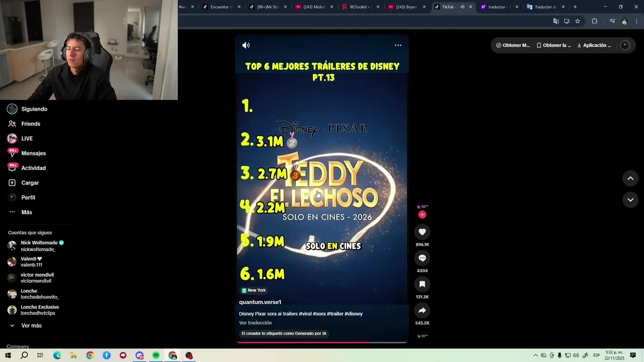Switch to the Traductor de Google tab

tap(545, 7)
